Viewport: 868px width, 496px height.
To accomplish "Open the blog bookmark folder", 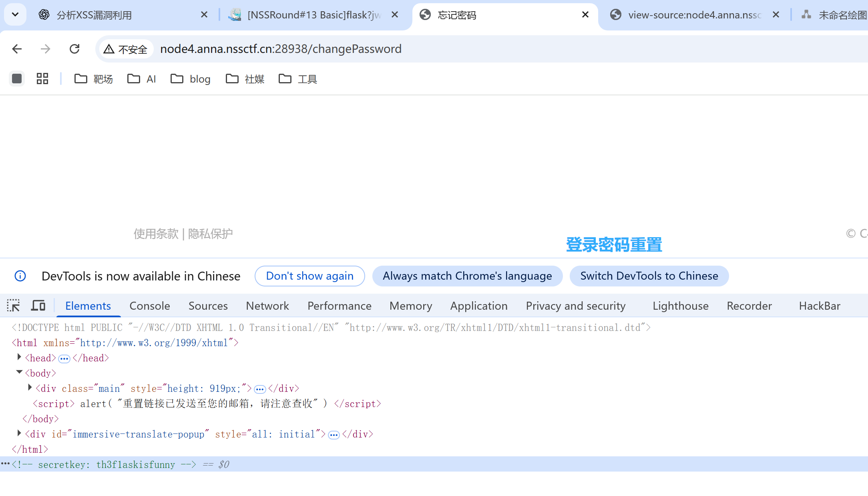I will click(191, 79).
